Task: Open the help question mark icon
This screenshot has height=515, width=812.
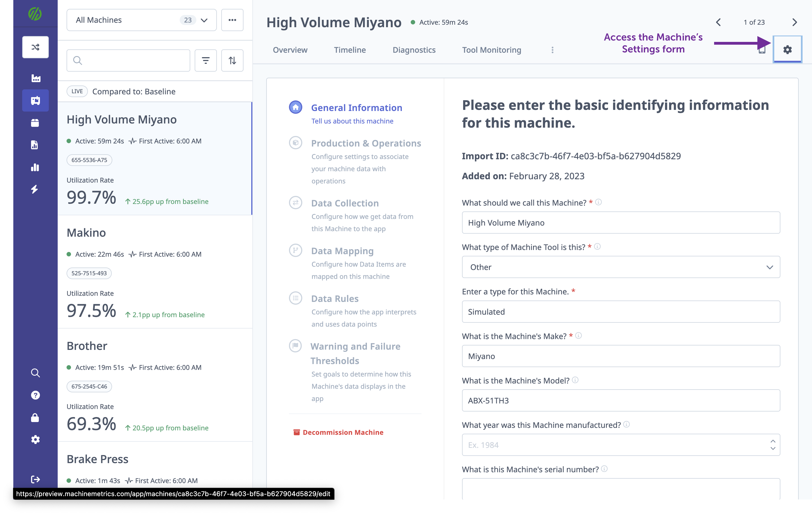Action: 35,395
